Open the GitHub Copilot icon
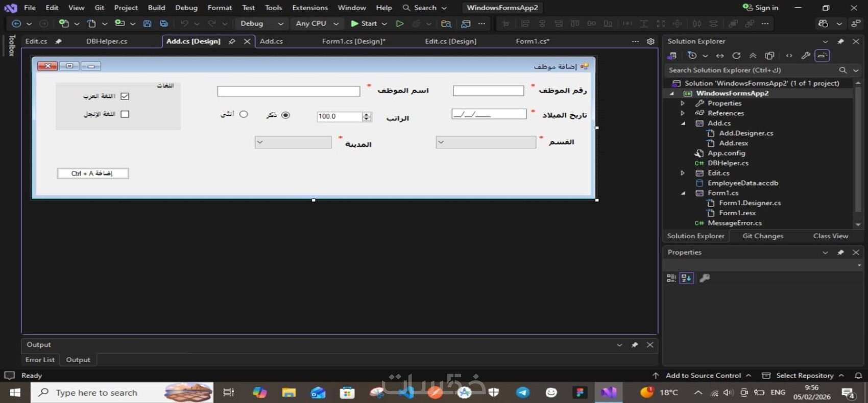Viewport: 868px width, 403px height. 823,23
